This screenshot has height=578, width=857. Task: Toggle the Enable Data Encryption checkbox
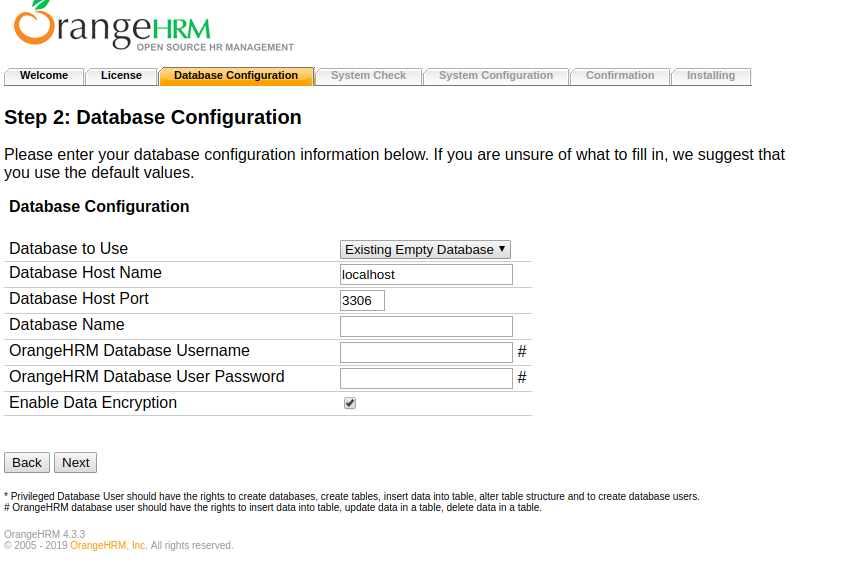350,403
